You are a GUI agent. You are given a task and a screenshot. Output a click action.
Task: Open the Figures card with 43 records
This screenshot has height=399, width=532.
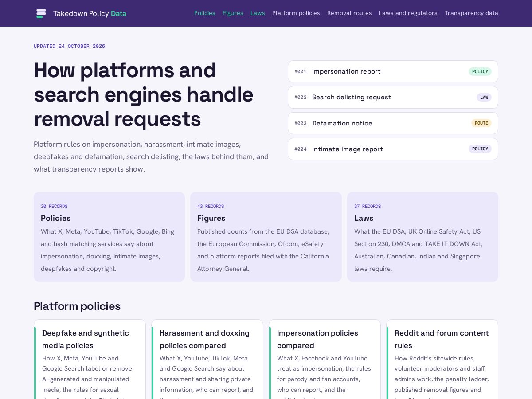[266, 237]
